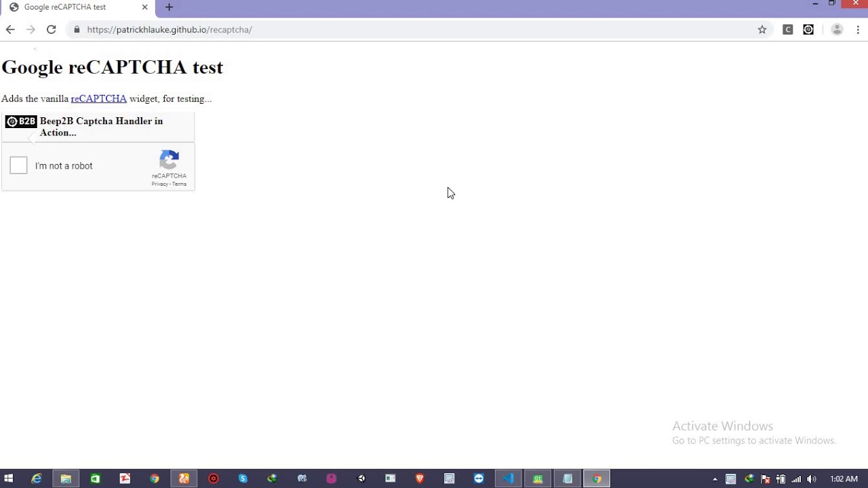Switch to Visual Studio Code in taskbar
868x488 pixels.
[x=509, y=479]
